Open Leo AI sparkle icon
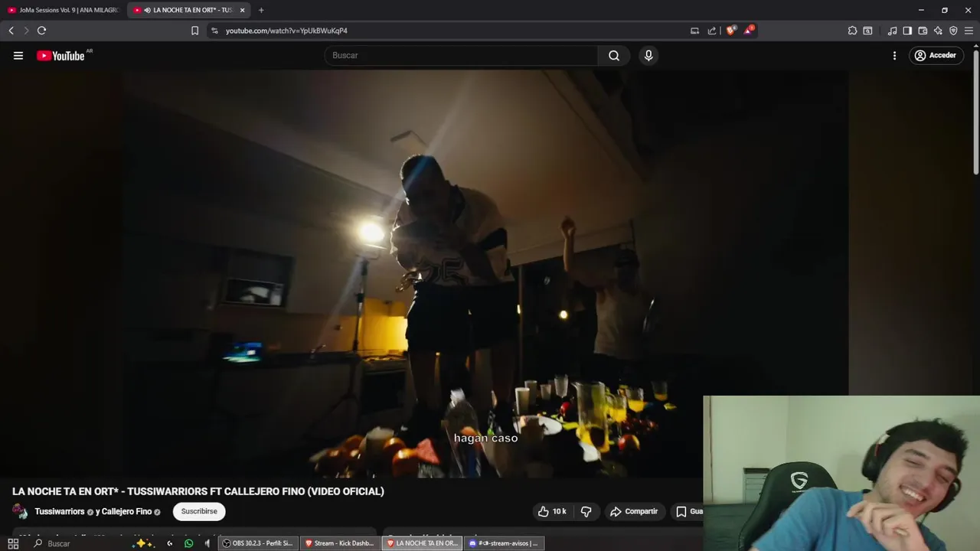This screenshot has width=980, height=551. [938, 31]
